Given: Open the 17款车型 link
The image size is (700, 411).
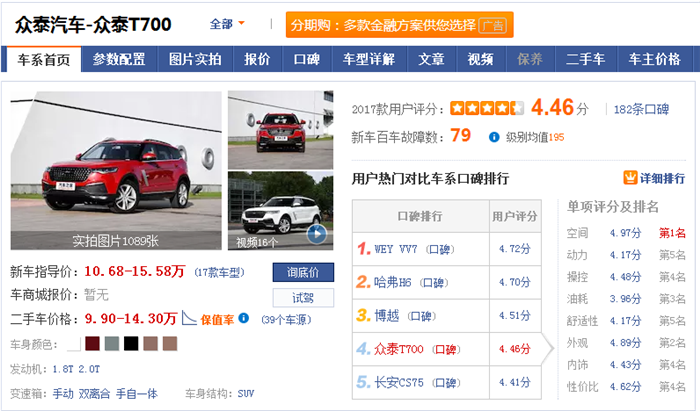Looking at the screenshot, I should (x=220, y=272).
